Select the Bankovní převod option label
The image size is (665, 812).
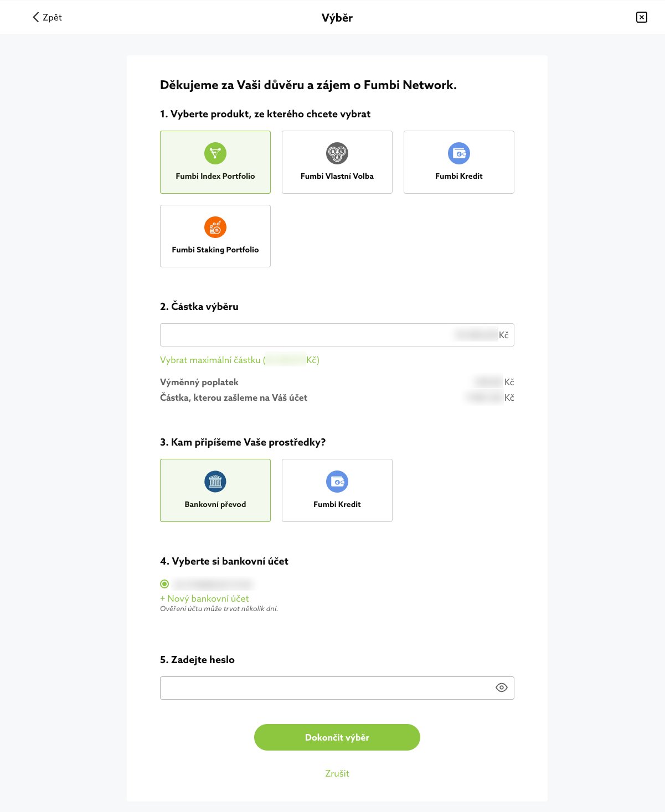[x=215, y=504]
